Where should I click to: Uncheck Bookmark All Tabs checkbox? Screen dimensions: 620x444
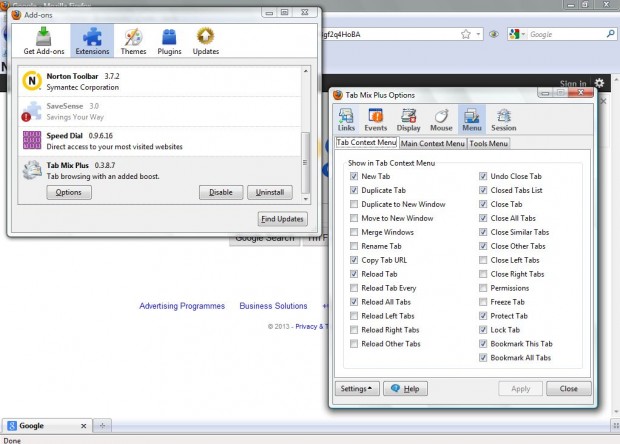coord(483,358)
